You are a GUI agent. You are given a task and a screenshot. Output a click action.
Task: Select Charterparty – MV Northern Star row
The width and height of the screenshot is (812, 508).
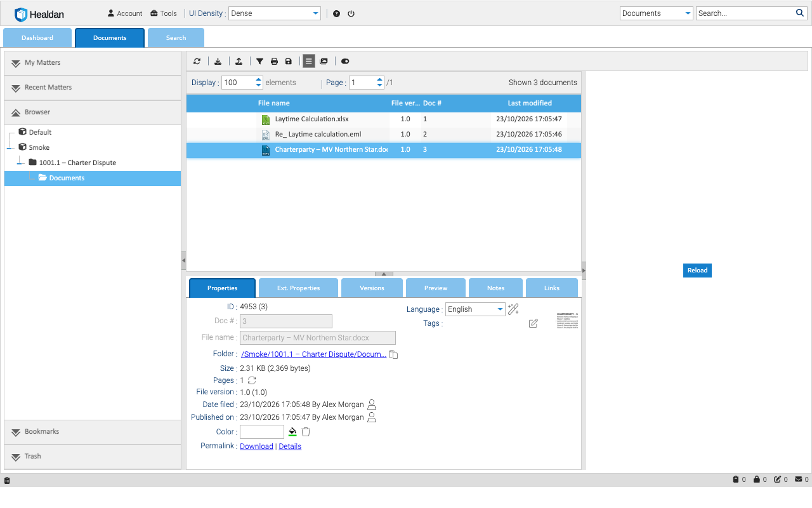click(x=384, y=150)
